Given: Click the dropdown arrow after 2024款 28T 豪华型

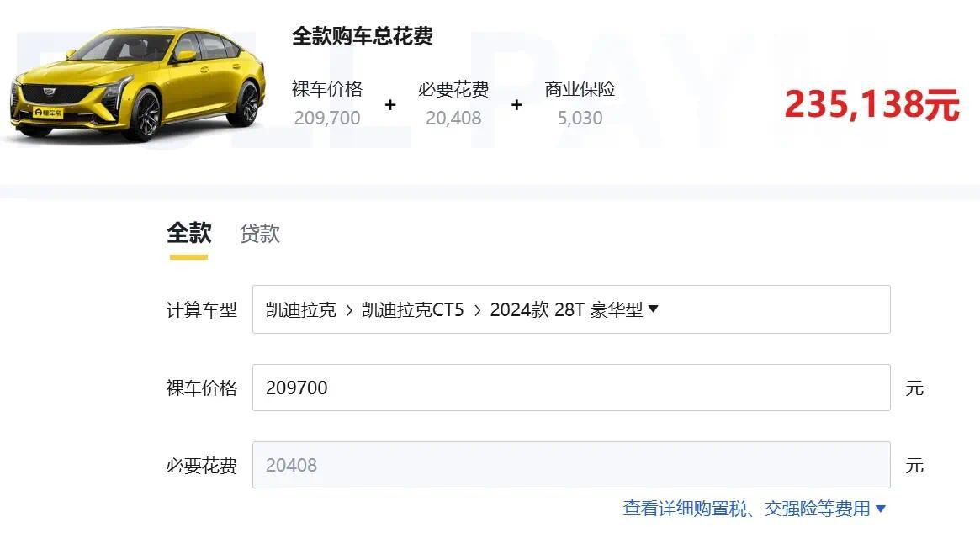Looking at the screenshot, I should (x=653, y=308).
